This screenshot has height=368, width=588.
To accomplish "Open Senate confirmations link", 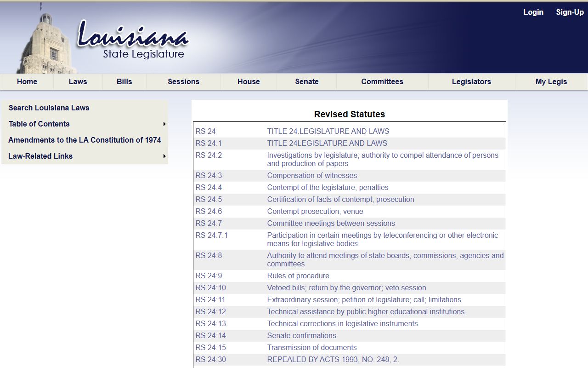I will coord(301,335).
